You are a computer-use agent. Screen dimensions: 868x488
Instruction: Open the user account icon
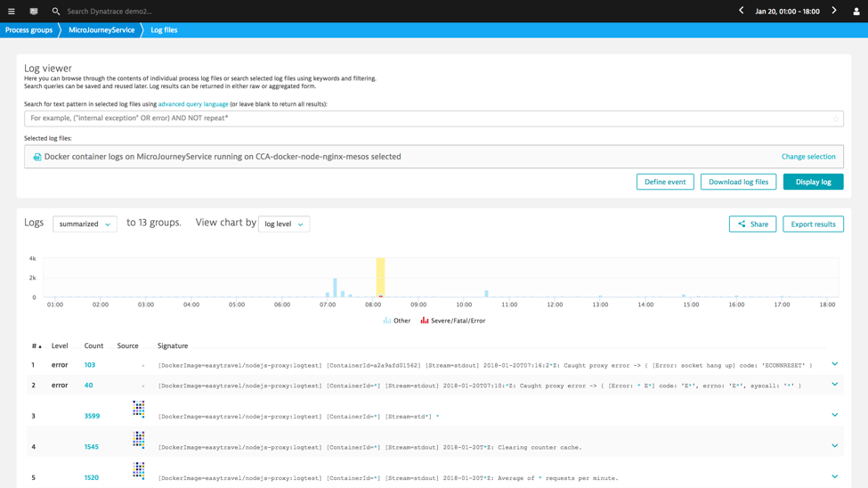tap(856, 11)
